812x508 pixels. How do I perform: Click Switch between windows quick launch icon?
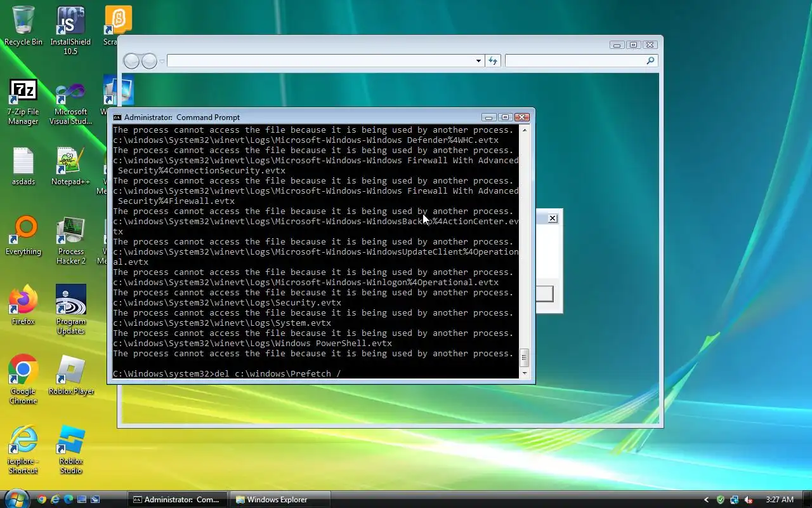(95, 500)
